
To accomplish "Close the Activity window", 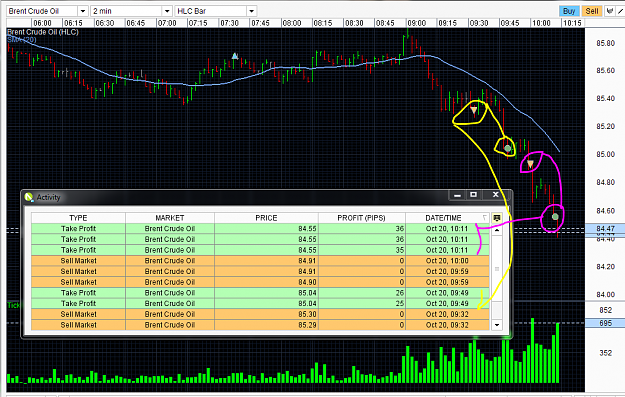I will (495, 195).
